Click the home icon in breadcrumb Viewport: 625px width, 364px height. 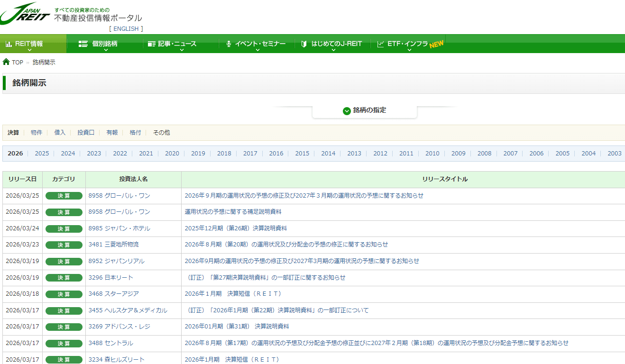pyautogui.click(x=6, y=62)
